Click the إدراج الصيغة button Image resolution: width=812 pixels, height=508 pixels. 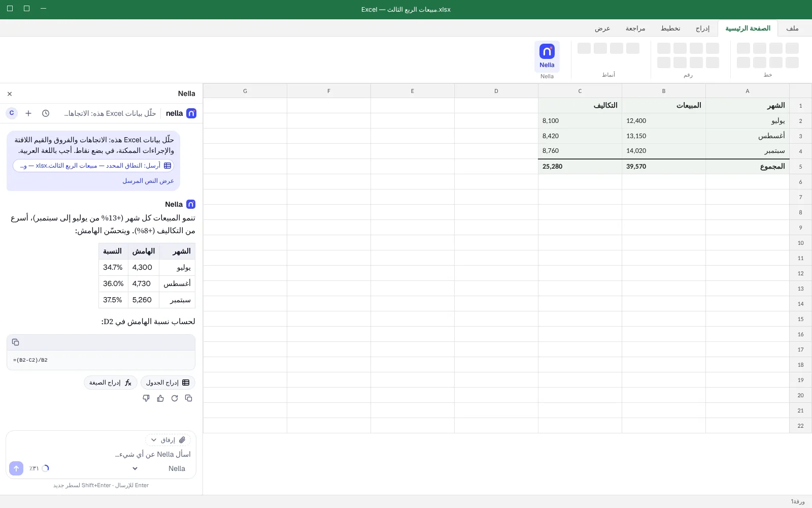[x=110, y=383]
